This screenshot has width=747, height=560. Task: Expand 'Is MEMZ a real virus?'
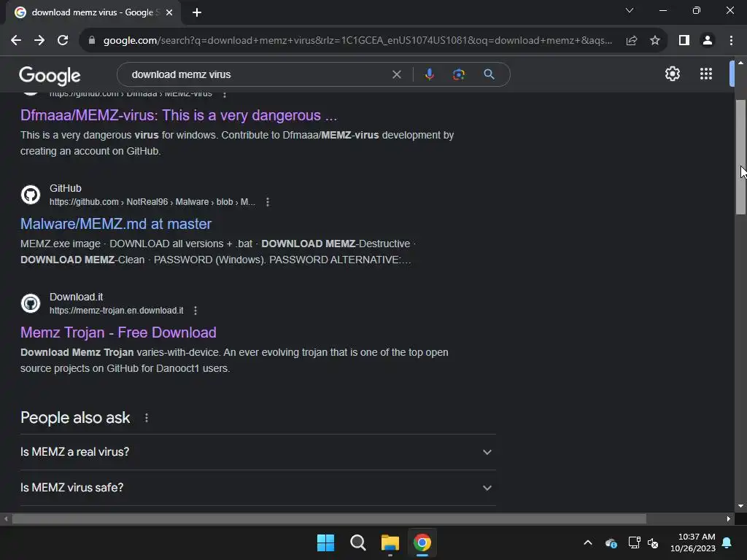(x=258, y=452)
